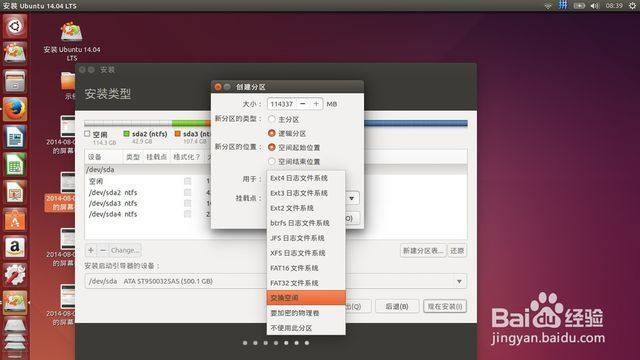Click the partition size field 114337
Screen dimensions: 640x360
point(282,104)
